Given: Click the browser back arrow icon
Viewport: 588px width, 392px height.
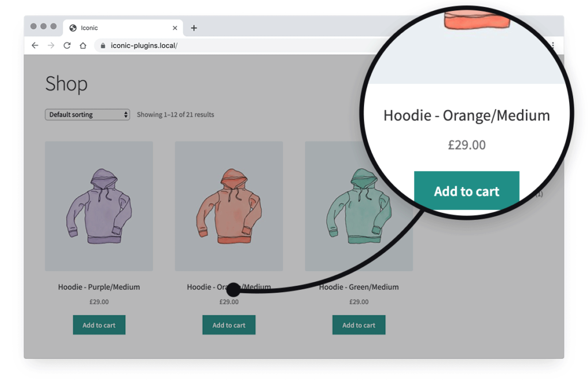Looking at the screenshot, I should click(x=35, y=45).
